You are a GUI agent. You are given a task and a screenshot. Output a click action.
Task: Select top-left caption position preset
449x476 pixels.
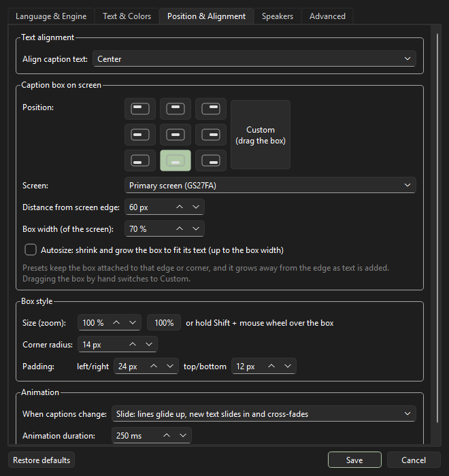(140, 109)
